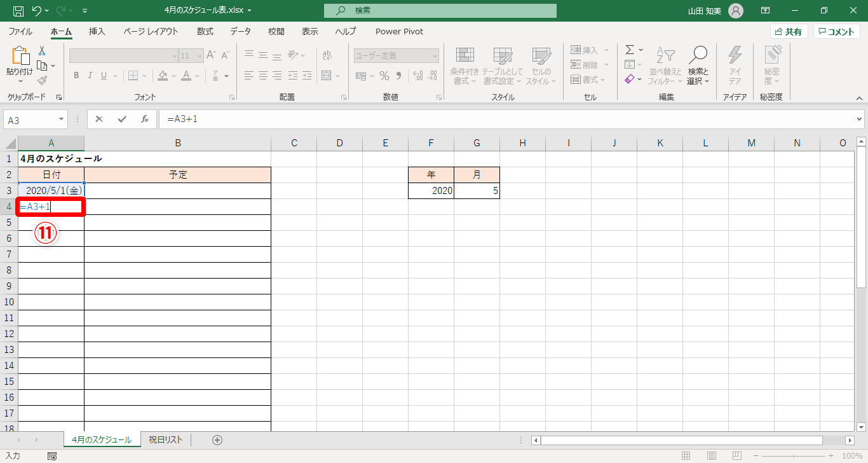
Task: Switch to the 数式 (Formulas) ribbon tab
Action: click(x=205, y=31)
